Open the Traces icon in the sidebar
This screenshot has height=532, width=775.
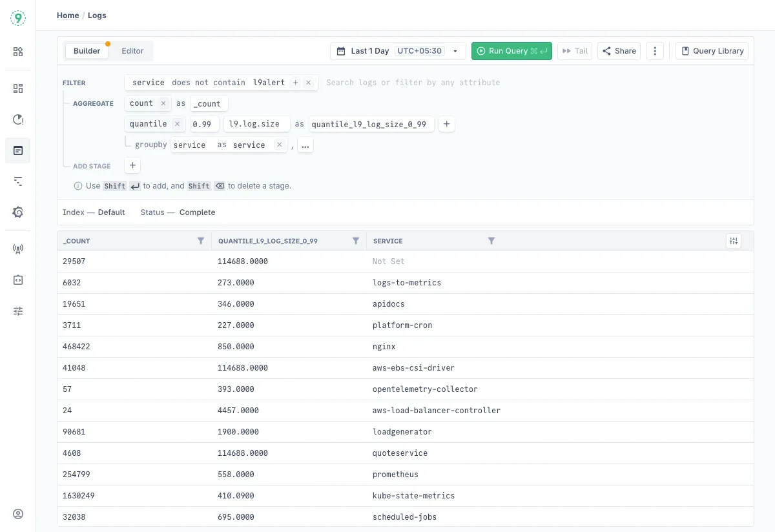(x=18, y=181)
